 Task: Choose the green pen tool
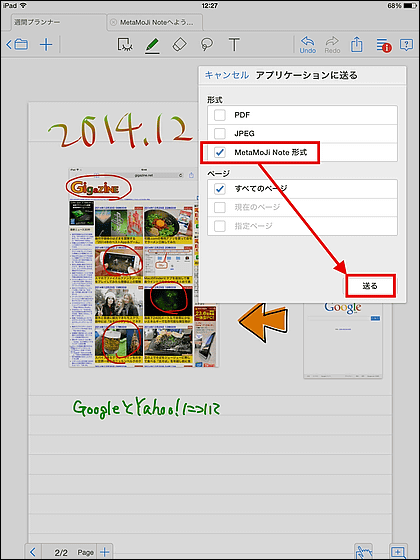[152, 45]
